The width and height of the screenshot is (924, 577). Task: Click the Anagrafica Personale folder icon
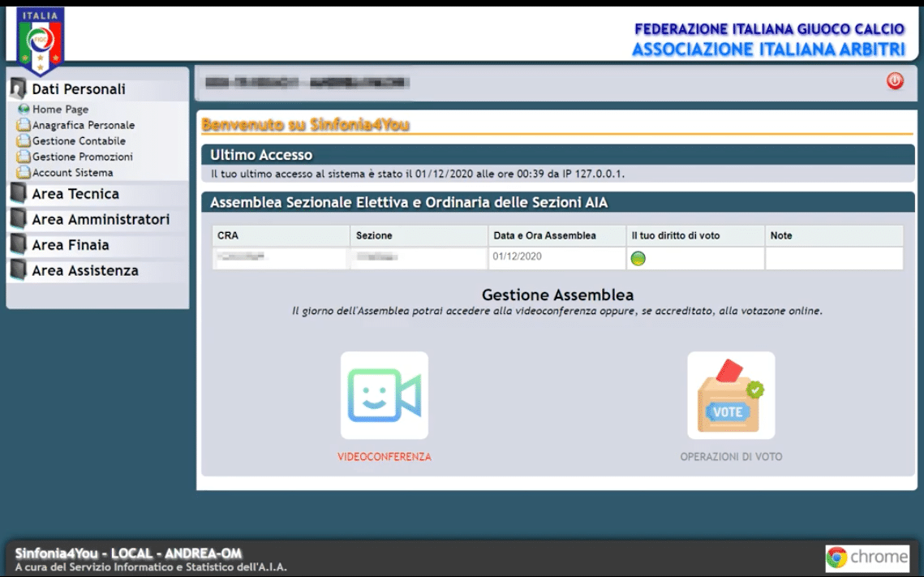(24, 125)
